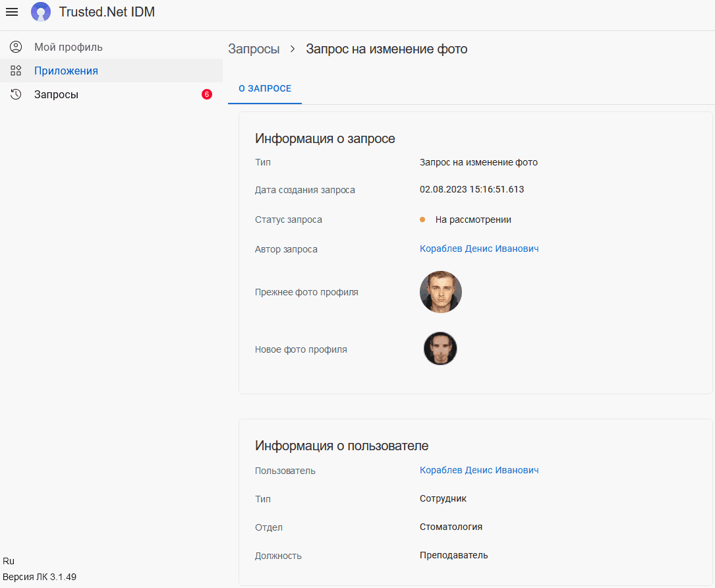
Task: Go to Запросы in the sidebar
Action: [111, 94]
